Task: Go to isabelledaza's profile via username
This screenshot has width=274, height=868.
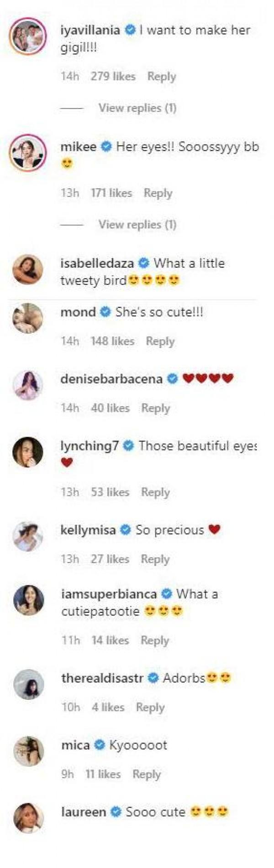Action: (x=97, y=263)
